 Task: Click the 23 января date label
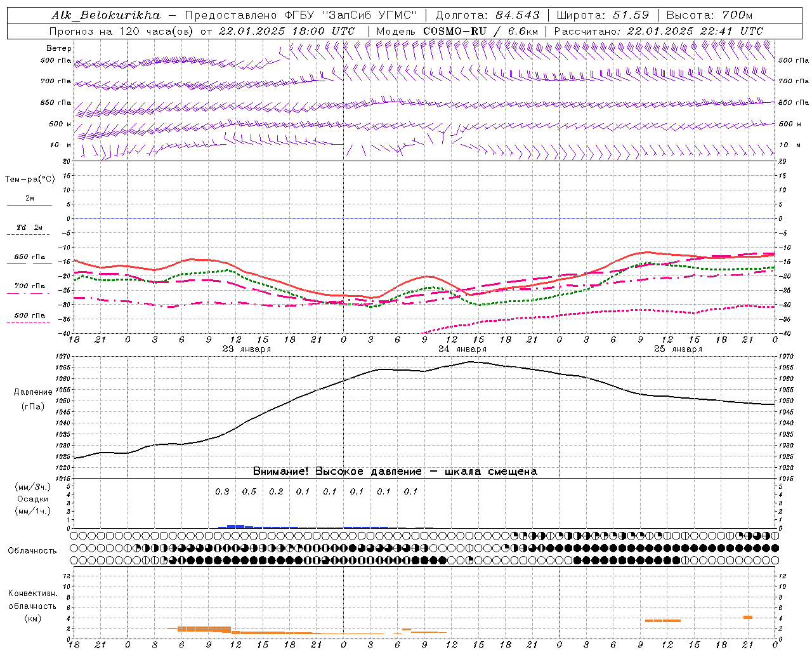coord(246,349)
